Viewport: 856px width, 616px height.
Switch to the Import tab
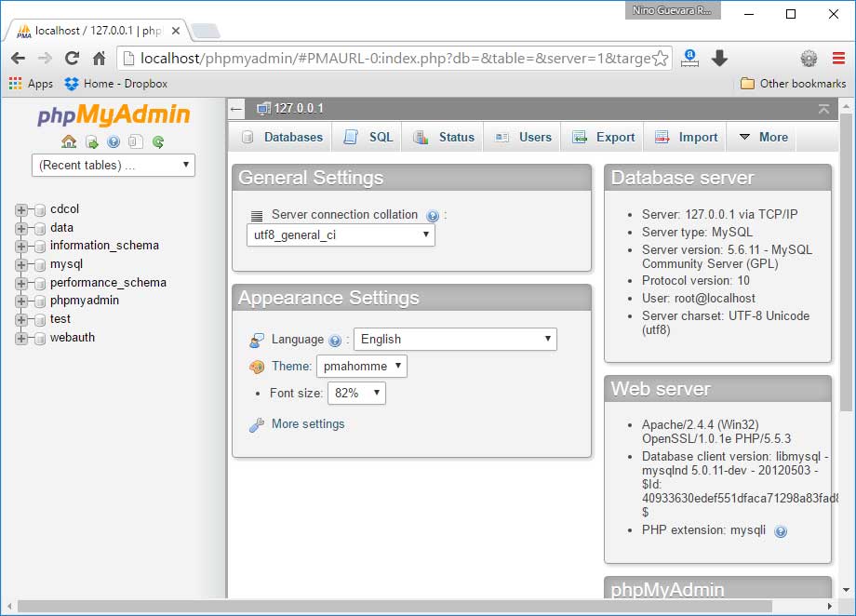point(687,137)
